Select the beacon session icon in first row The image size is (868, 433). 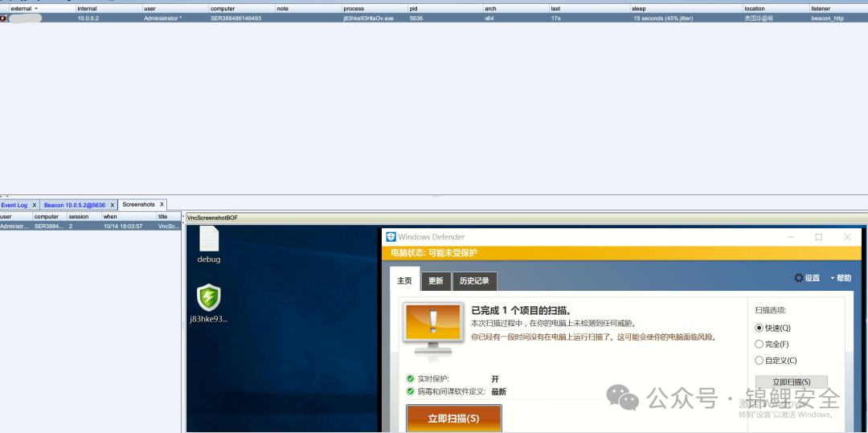tap(3, 18)
